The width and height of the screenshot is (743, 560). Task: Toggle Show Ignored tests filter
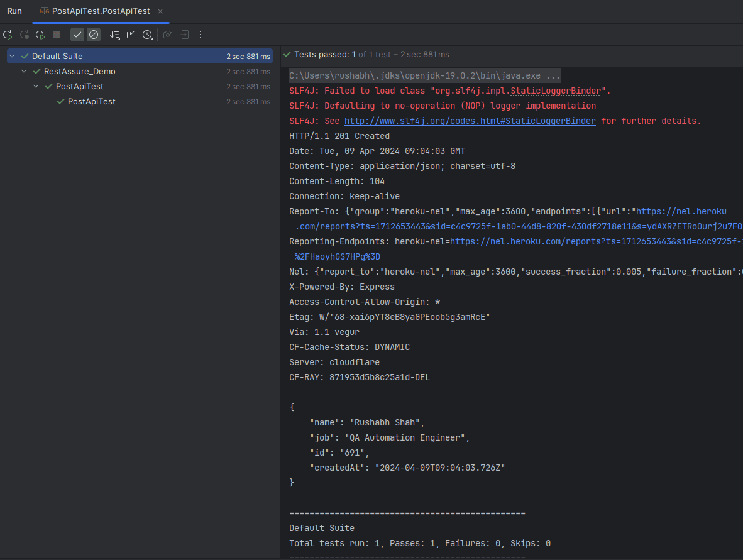tap(94, 35)
